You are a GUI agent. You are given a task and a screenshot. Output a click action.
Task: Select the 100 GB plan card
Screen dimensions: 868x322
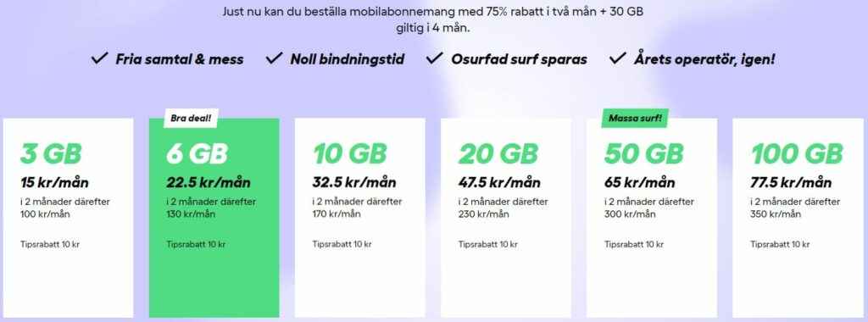click(x=798, y=218)
